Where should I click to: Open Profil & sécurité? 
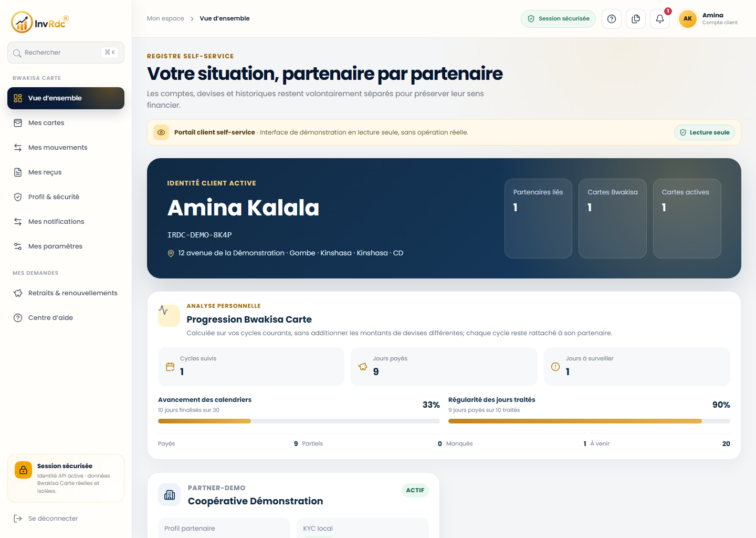coord(66,197)
